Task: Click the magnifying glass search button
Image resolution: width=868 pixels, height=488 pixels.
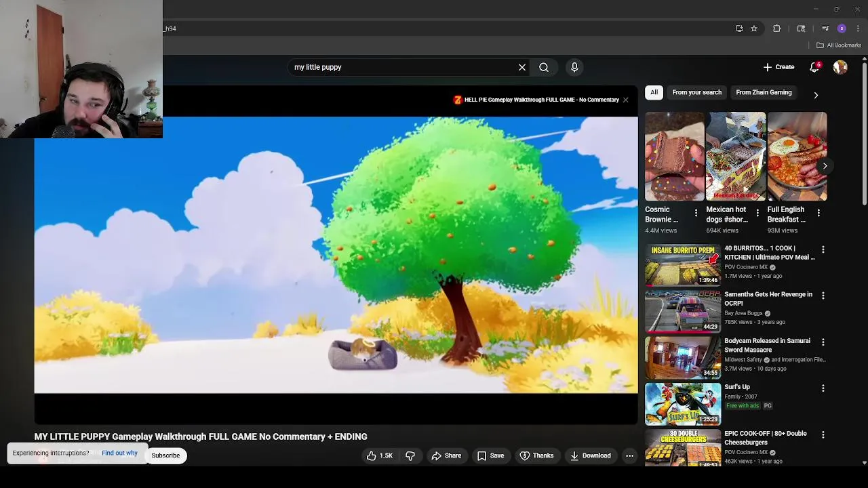Action: [x=544, y=67]
